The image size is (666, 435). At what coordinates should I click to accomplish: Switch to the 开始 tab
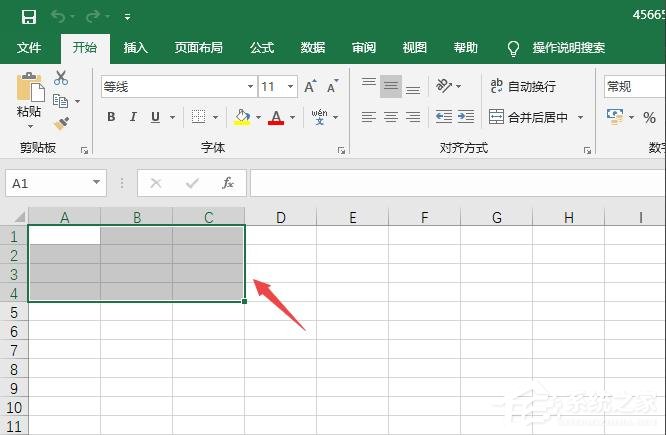point(85,48)
